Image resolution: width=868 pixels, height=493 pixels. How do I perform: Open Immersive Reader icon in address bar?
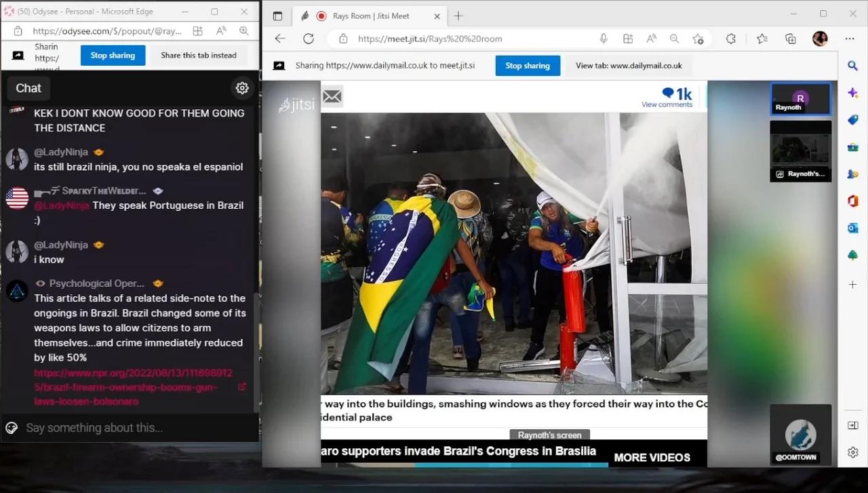pos(650,39)
